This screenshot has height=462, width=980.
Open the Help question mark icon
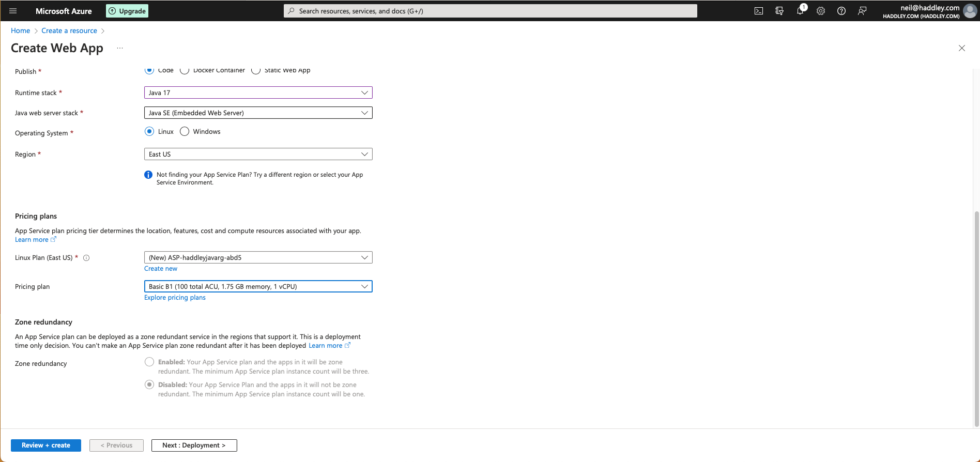tap(841, 11)
